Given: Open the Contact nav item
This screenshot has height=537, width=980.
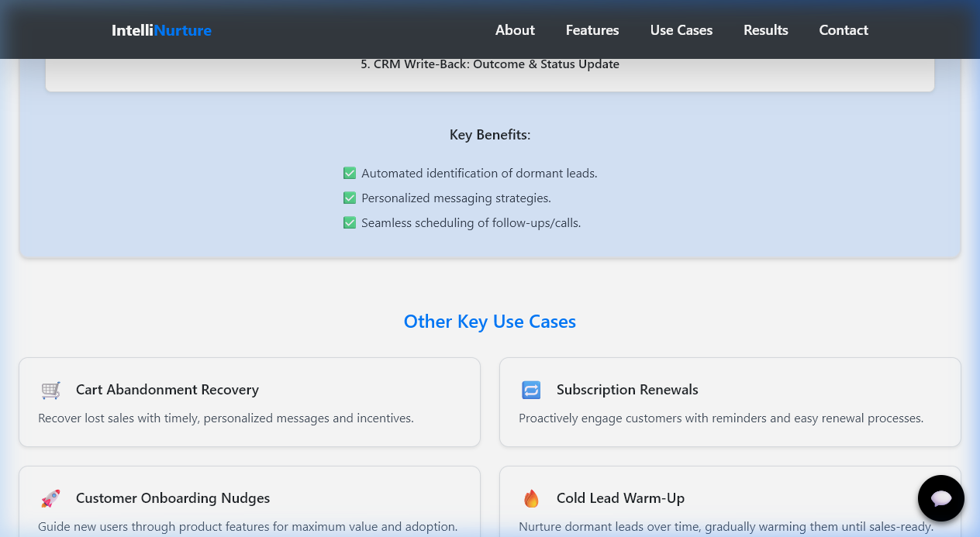Looking at the screenshot, I should click(x=844, y=30).
